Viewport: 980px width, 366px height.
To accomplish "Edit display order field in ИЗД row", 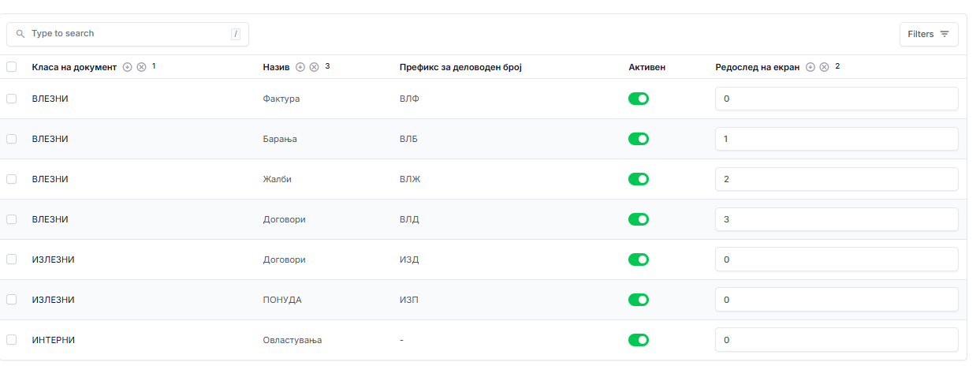I will click(x=837, y=260).
